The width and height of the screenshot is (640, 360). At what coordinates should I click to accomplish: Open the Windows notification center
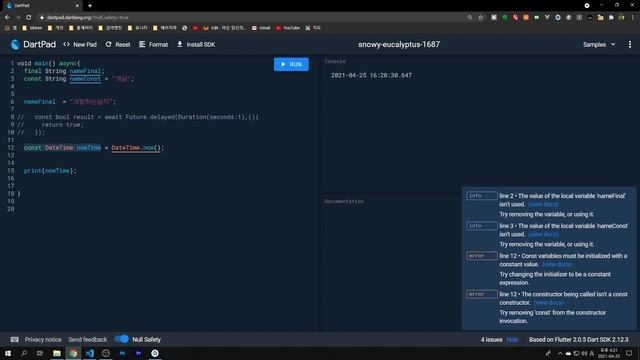tap(629, 353)
